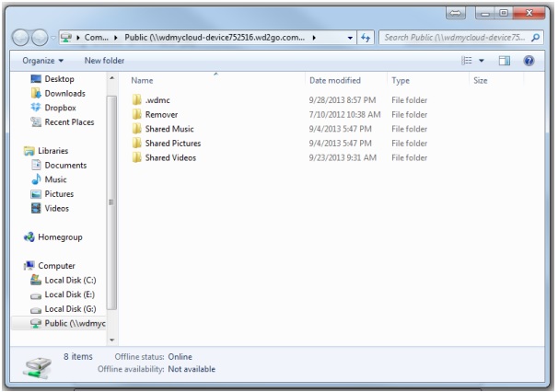This screenshot has height=392, width=558.
Task: Select the .wdmc folder icon
Action: click(x=136, y=100)
